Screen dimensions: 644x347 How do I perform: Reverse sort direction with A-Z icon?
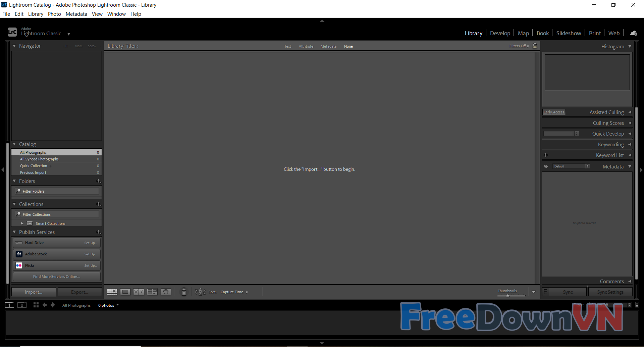click(200, 292)
